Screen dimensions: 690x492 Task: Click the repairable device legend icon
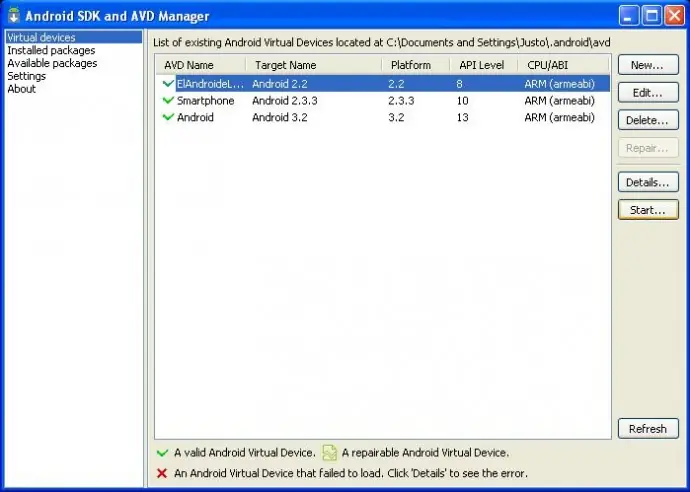click(x=329, y=452)
